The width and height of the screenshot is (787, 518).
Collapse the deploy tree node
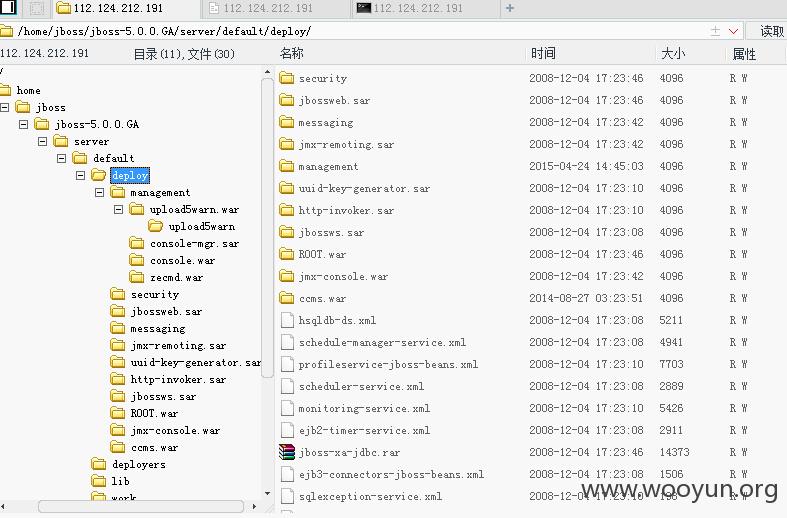pyautogui.click(x=80, y=175)
